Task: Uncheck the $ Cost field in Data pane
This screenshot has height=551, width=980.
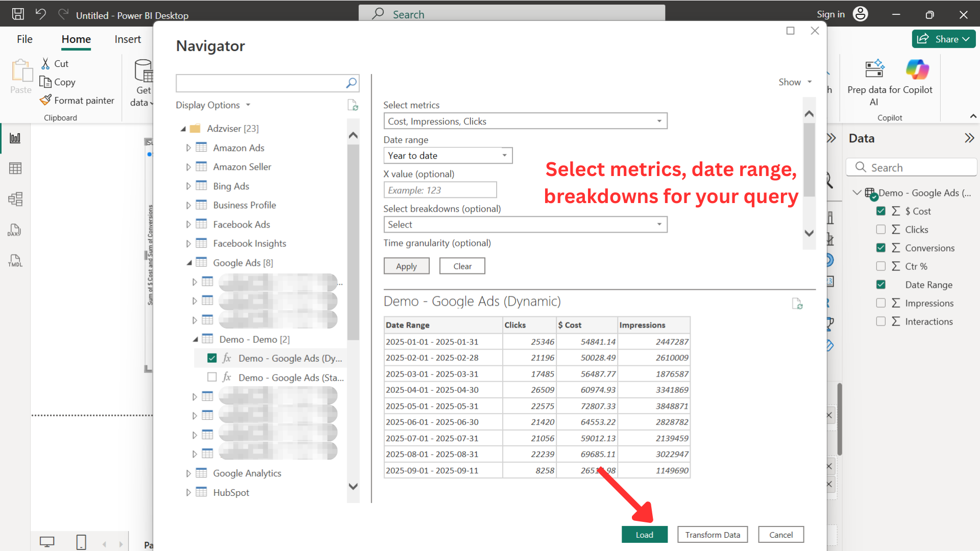Action: pyautogui.click(x=880, y=211)
